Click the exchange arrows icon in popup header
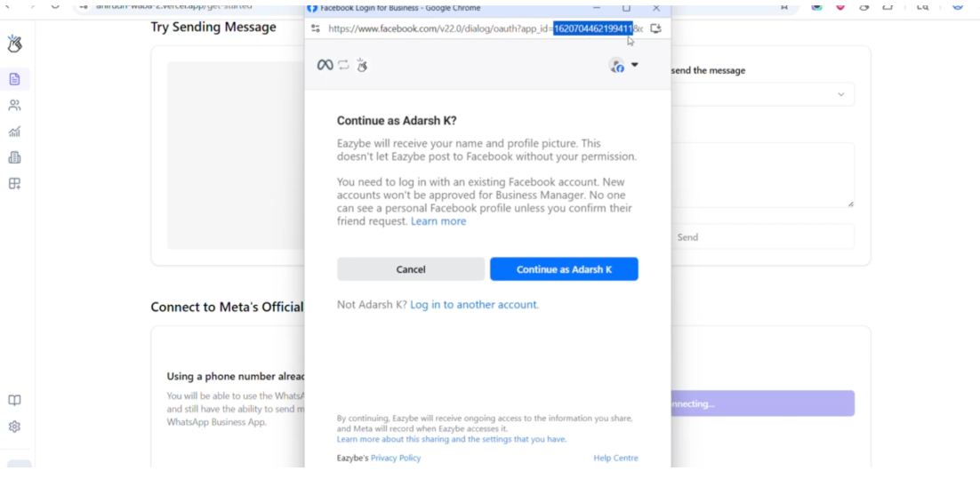980x487 pixels. point(344,65)
